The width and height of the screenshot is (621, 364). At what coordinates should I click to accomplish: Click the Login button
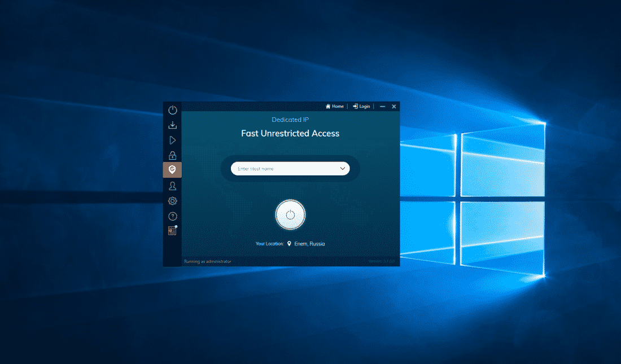(361, 107)
